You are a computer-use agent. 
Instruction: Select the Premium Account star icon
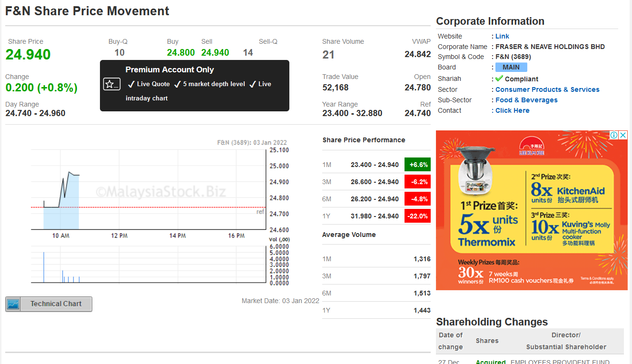(111, 84)
